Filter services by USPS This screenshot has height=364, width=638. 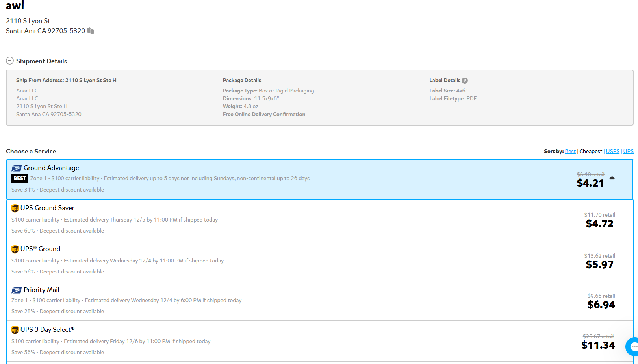coord(613,151)
